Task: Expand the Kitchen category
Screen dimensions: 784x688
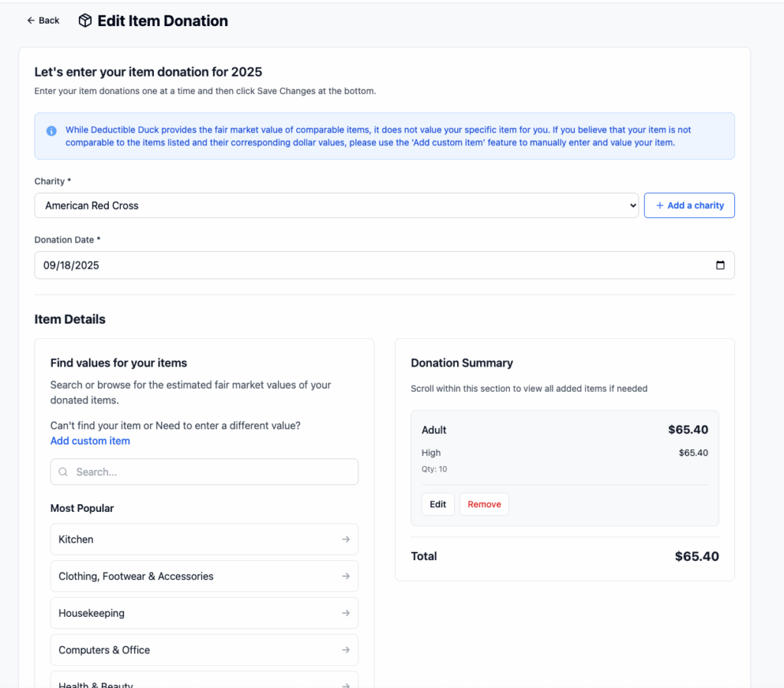Action: [191, 540]
